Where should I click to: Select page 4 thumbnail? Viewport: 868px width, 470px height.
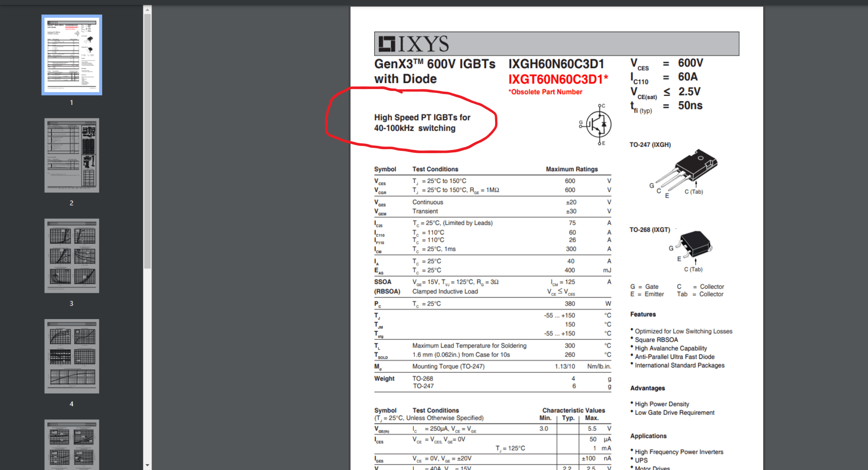point(72,356)
